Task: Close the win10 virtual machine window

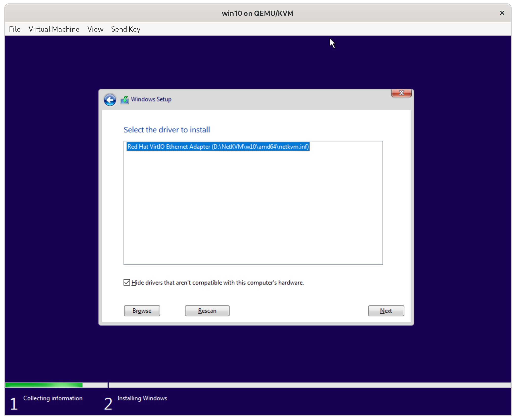Action: [x=502, y=13]
